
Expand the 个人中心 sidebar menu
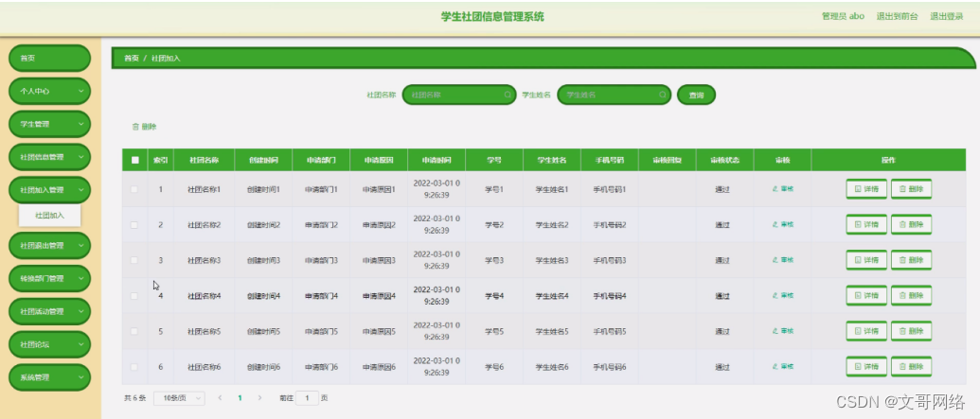pyautogui.click(x=49, y=91)
